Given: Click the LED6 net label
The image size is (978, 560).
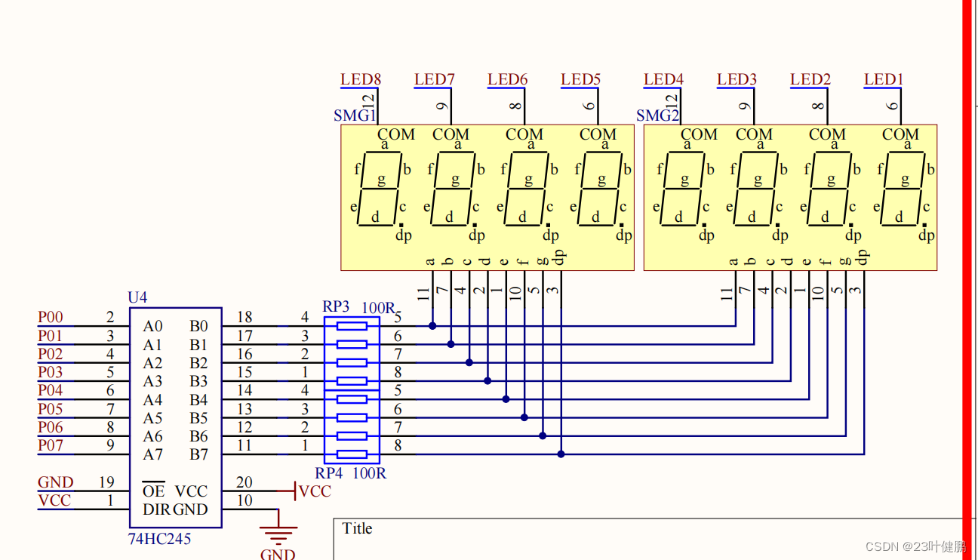Looking at the screenshot, I should pyautogui.click(x=508, y=79).
